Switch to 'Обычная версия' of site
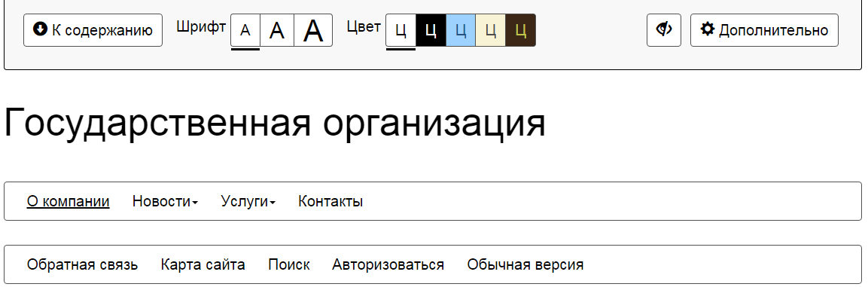Screen dimensions: 868x287 coord(525,264)
